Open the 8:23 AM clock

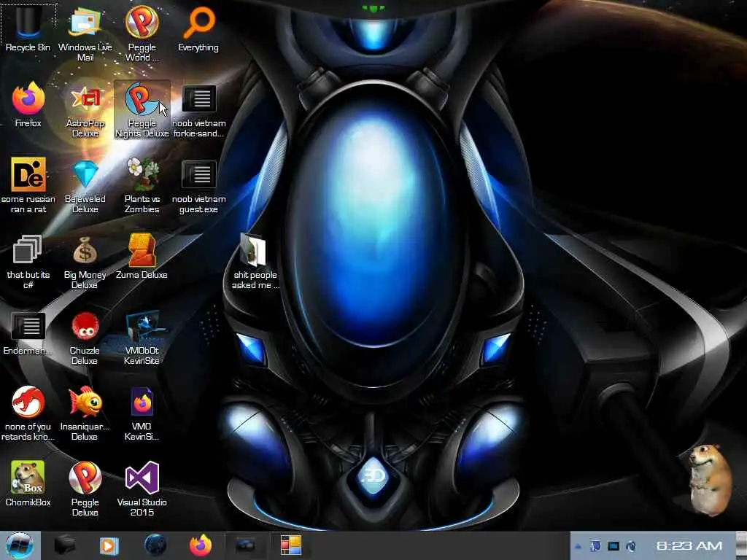click(689, 545)
